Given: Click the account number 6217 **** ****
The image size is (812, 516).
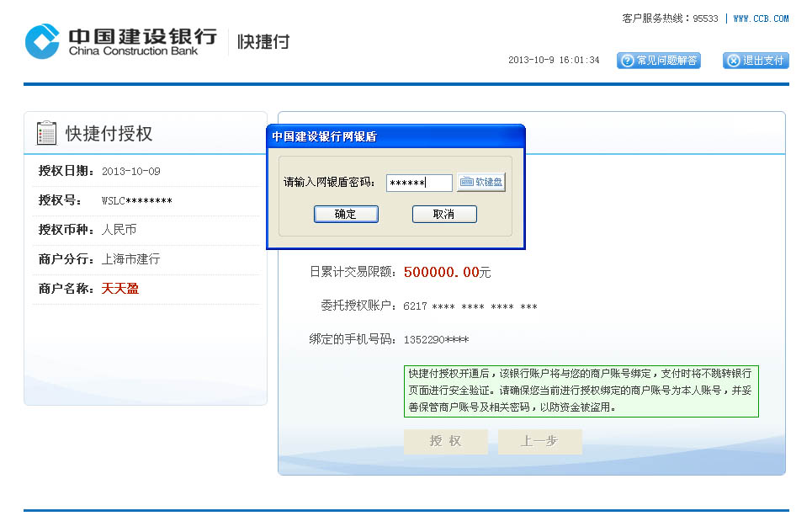Looking at the screenshot, I should (470, 306).
